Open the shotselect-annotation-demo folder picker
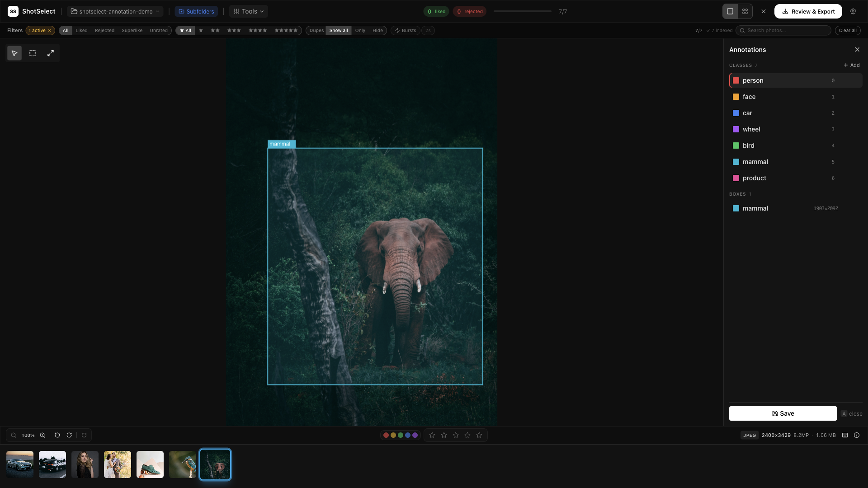This screenshot has height=488, width=868. pyautogui.click(x=115, y=11)
